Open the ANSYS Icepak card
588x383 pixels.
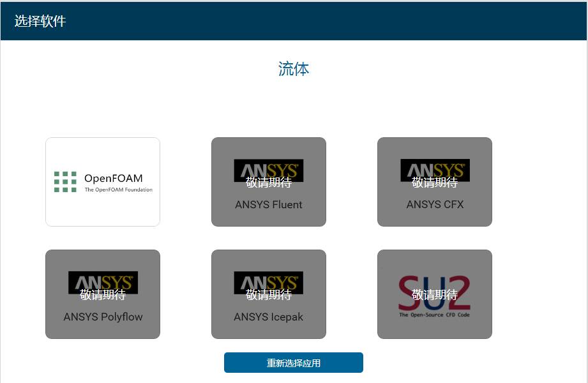(269, 294)
